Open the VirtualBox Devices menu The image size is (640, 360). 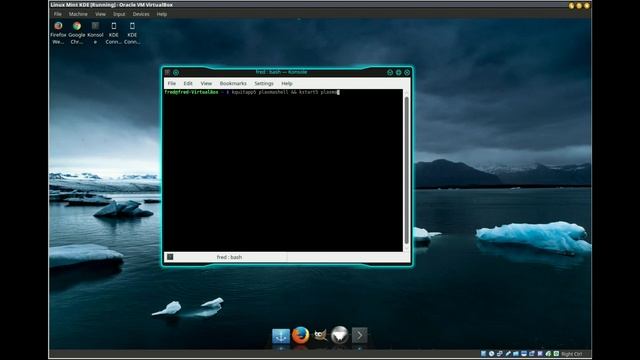[141, 14]
